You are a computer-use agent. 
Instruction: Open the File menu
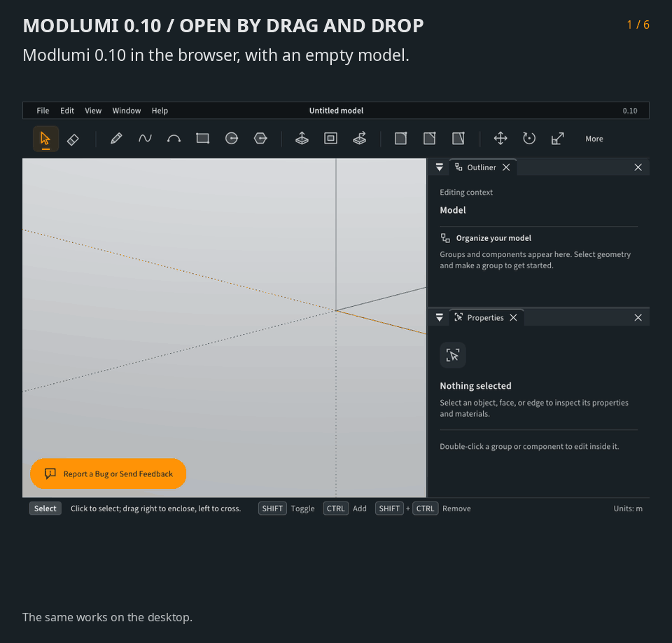click(43, 111)
